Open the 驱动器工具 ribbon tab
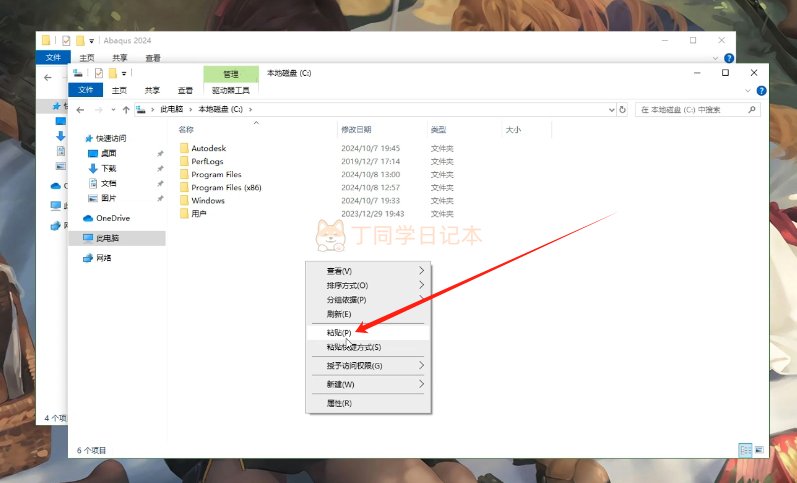The height and width of the screenshot is (483, 797). (x=231, y=90)
